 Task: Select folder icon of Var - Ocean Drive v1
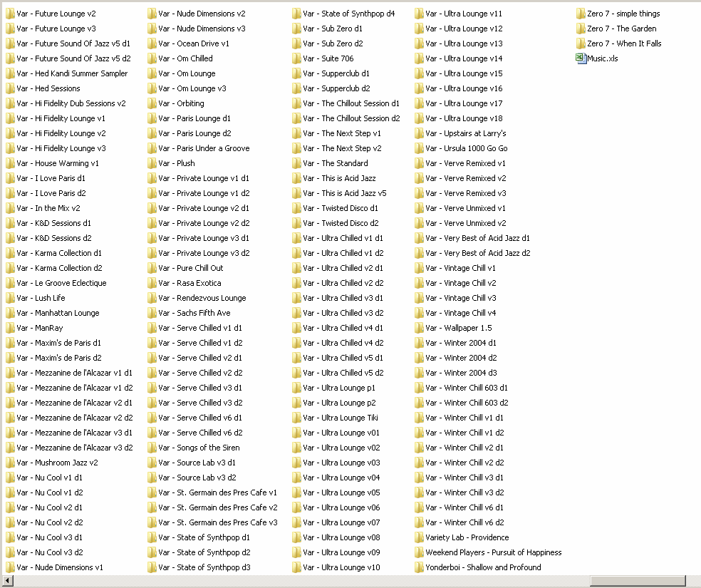click(152, 43)
